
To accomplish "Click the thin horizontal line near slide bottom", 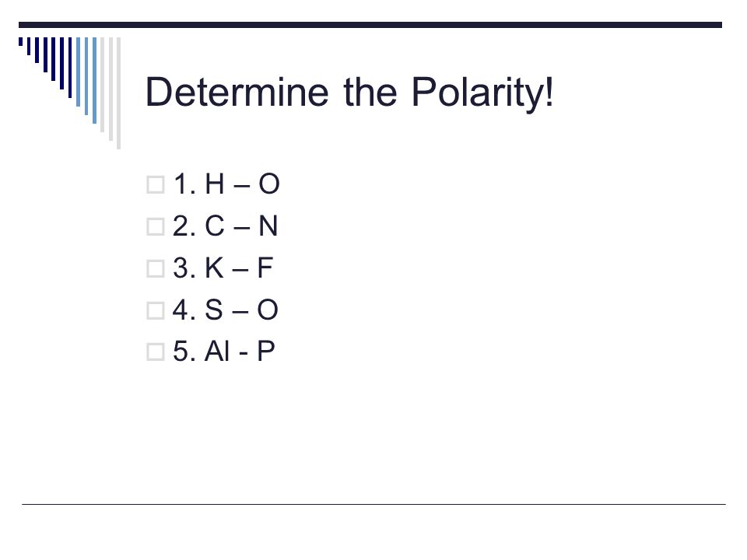I will click(373, 504).
